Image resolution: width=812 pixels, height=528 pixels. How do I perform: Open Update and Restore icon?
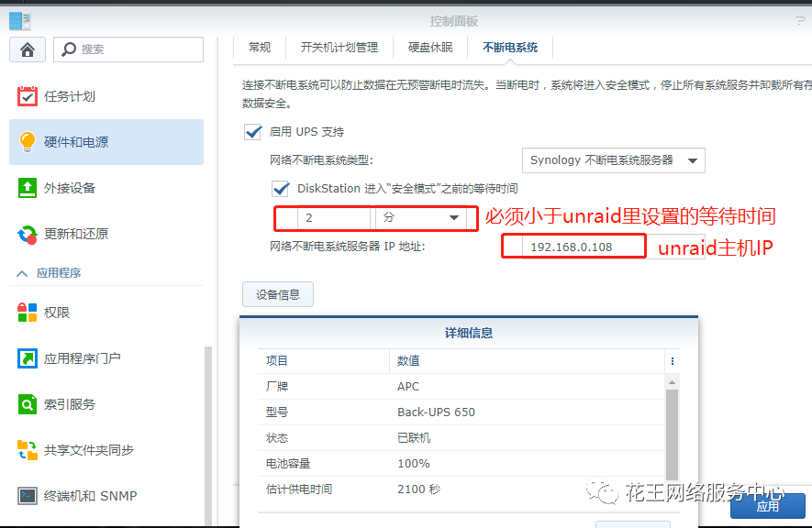tap(27, 234)
